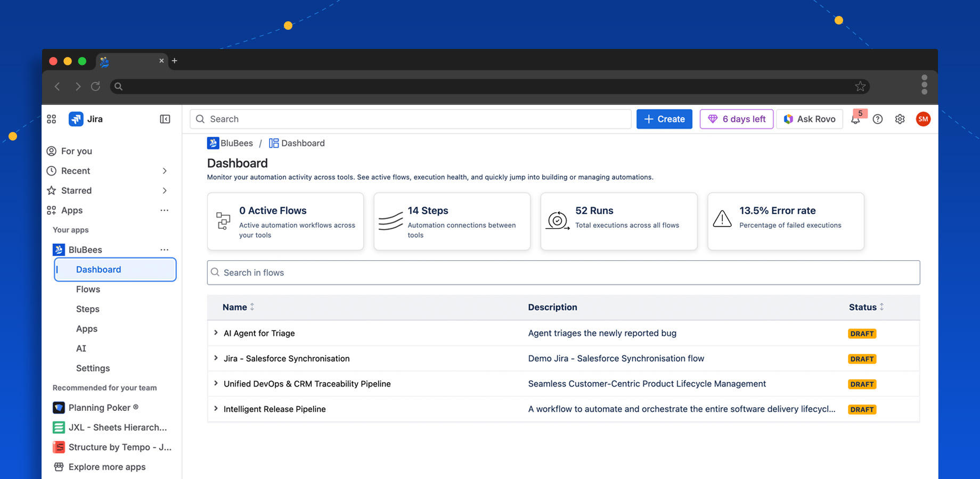
Task: Select Dashboard in the BluBees menu
Action: pyautogui.click(x=115, y=269)
